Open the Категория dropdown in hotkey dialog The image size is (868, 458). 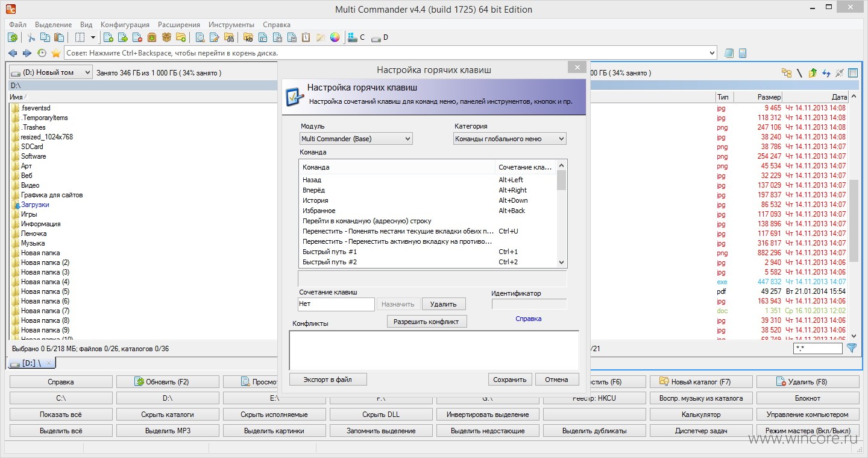[510, 139]
